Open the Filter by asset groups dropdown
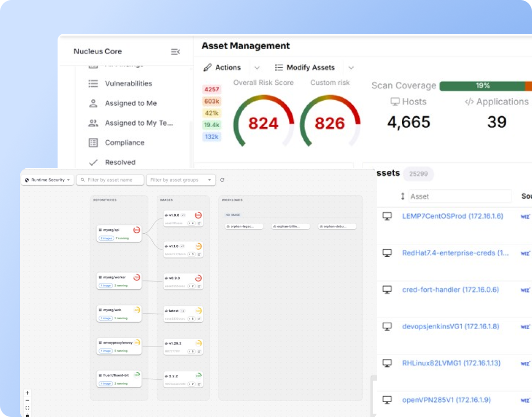The width and height of the screenshot is (532, 417). pos(181,180)
